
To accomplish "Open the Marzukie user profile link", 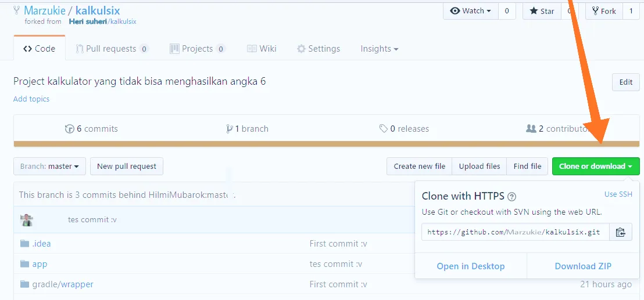I will pos(44,10).
